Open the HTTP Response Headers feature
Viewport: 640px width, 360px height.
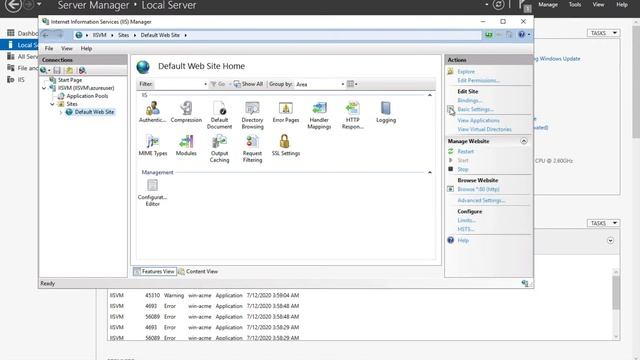click(x=353, y=116)
